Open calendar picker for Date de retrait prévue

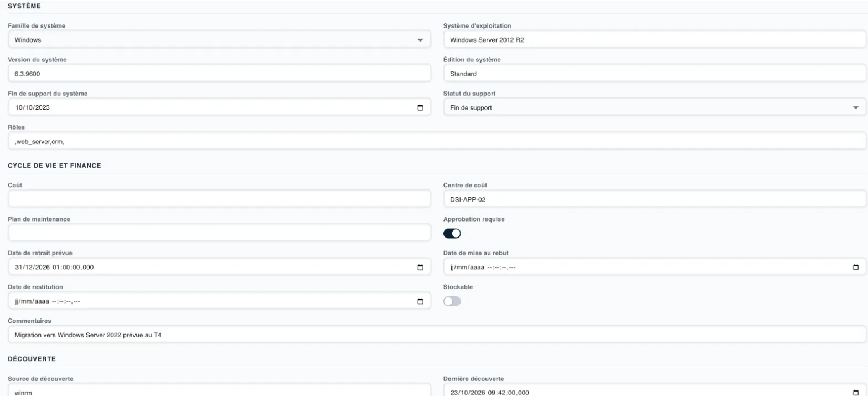(x=420, y=268)
